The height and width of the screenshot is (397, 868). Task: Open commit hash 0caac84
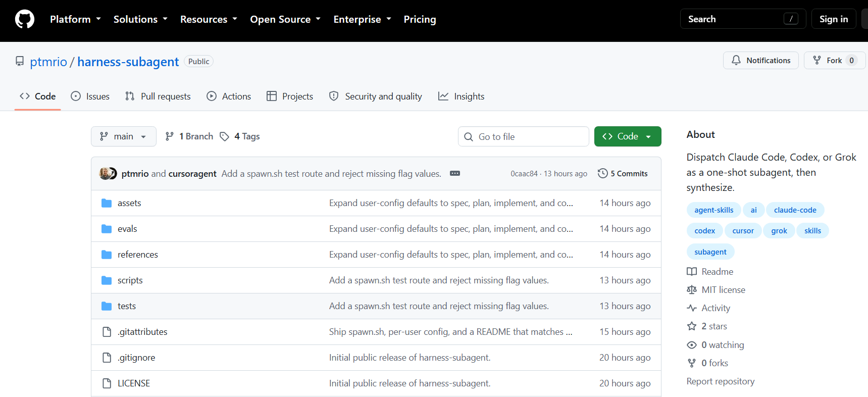click(524, 174)
